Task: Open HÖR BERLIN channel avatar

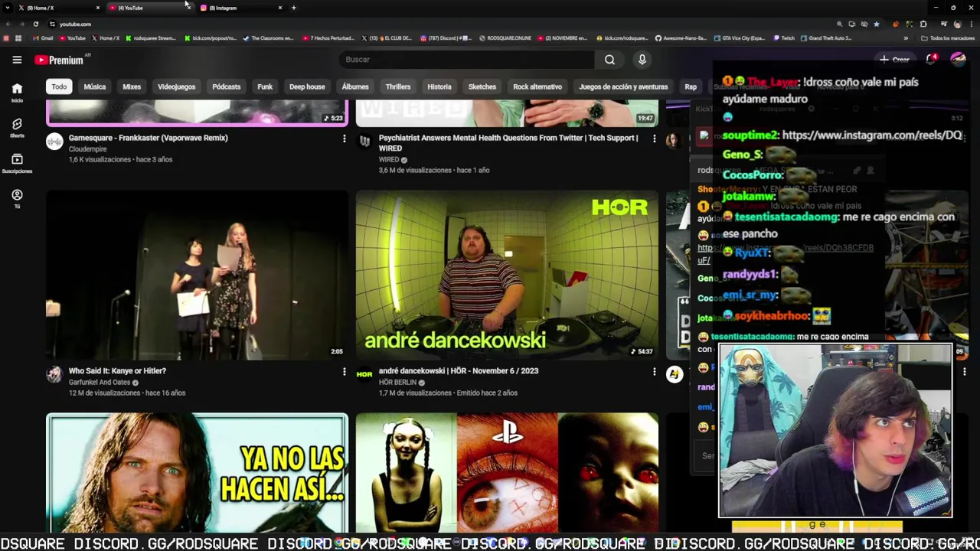Action: 364,373
